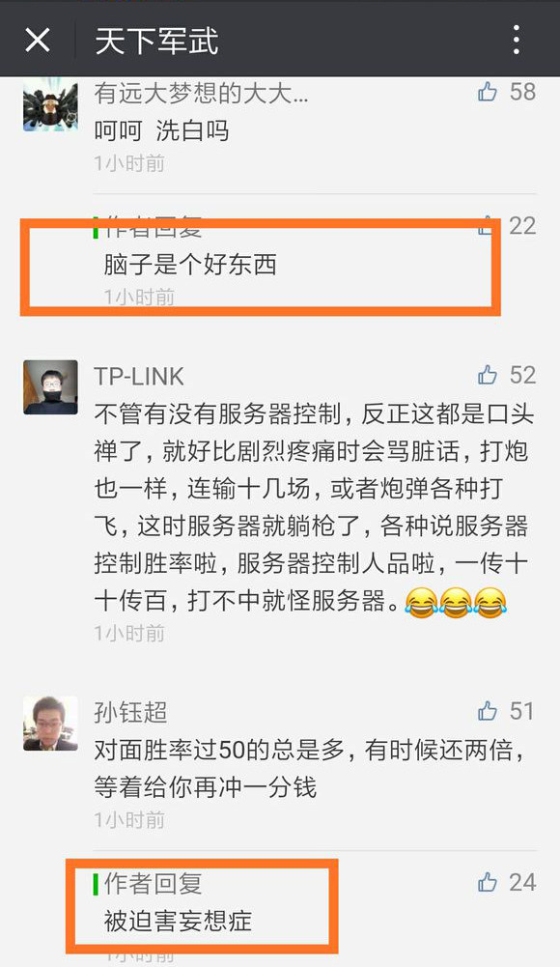Tap the 有远大梦想的大大 username
Screen dimensions: 560x967
201,93
